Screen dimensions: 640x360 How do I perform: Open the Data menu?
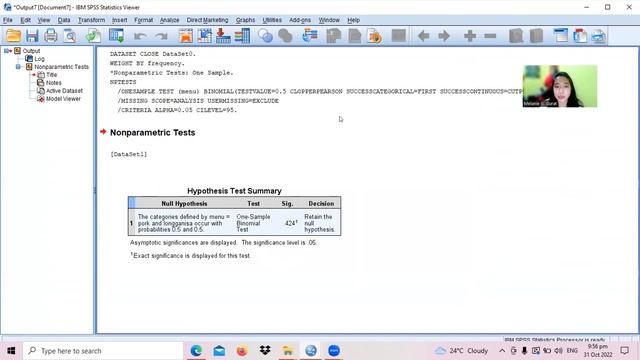pyautogui.click(x=64, y=20)
